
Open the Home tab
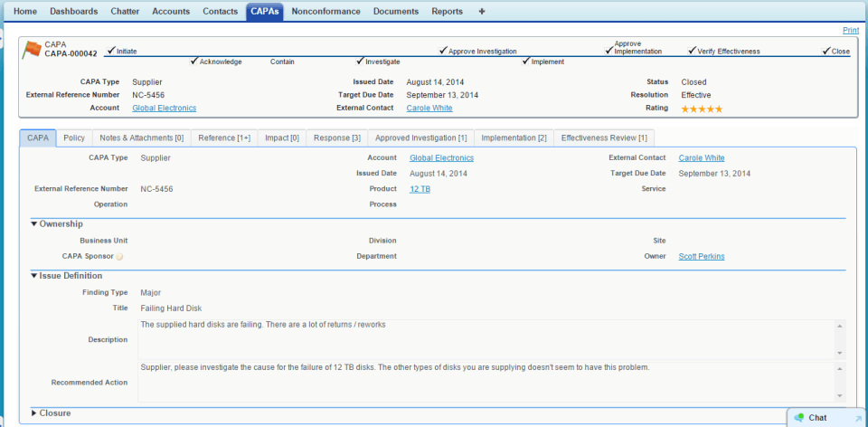[x=25, y=11]
